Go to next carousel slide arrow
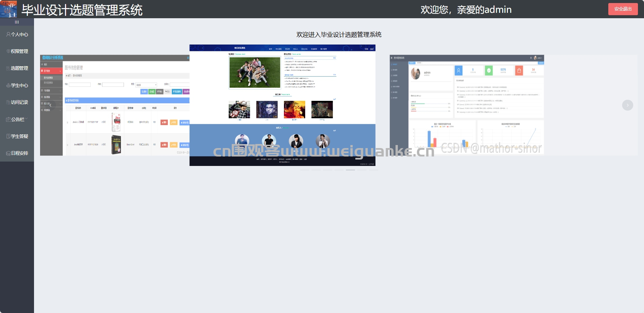The width and height of the screenshot is (644, 313). coord(627,105)
